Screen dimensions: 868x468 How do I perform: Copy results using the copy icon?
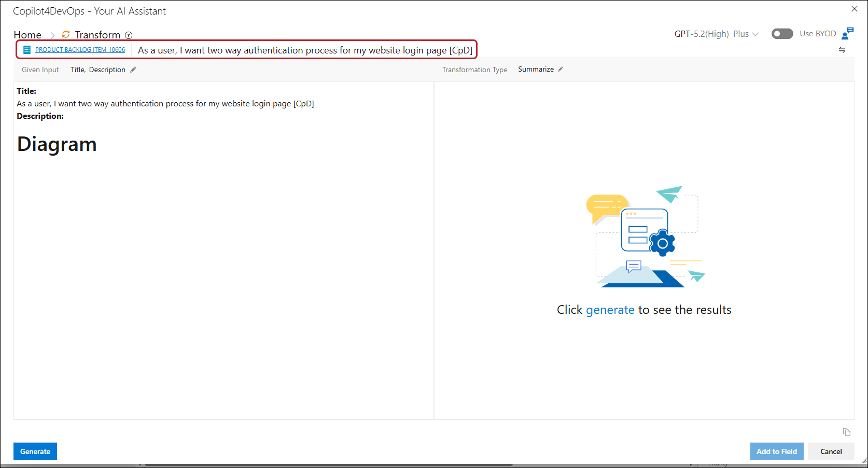(846, 432)
